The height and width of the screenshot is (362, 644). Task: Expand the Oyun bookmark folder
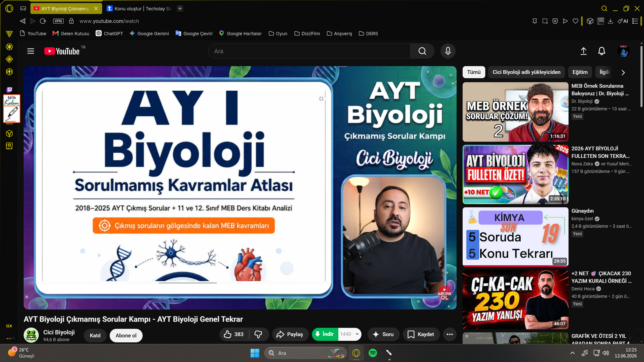(x=278, y=33)
